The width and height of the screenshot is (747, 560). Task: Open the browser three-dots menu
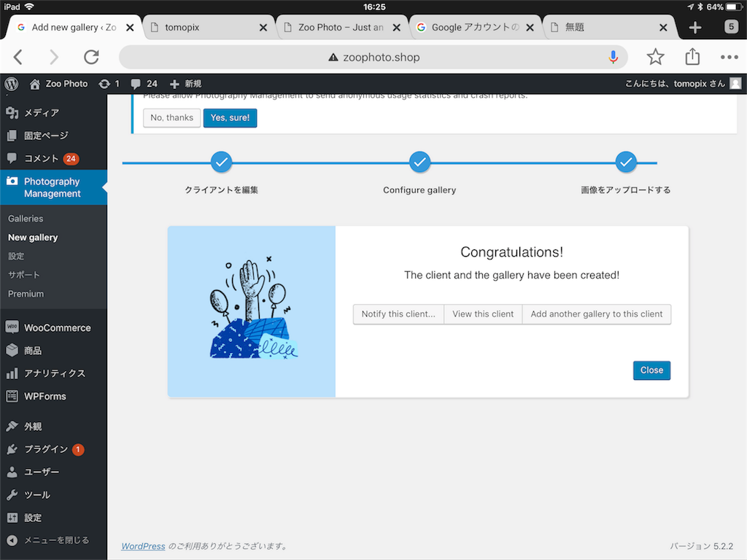729,57
